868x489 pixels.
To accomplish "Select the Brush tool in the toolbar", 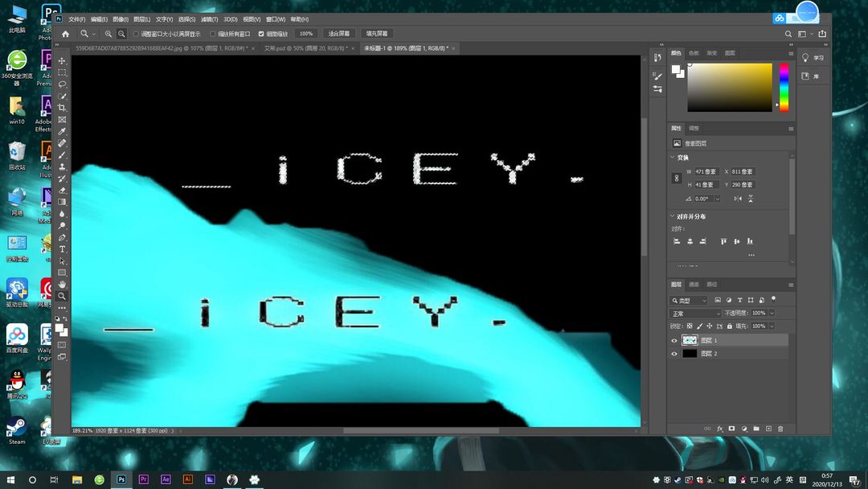I will tap(62, 155).
